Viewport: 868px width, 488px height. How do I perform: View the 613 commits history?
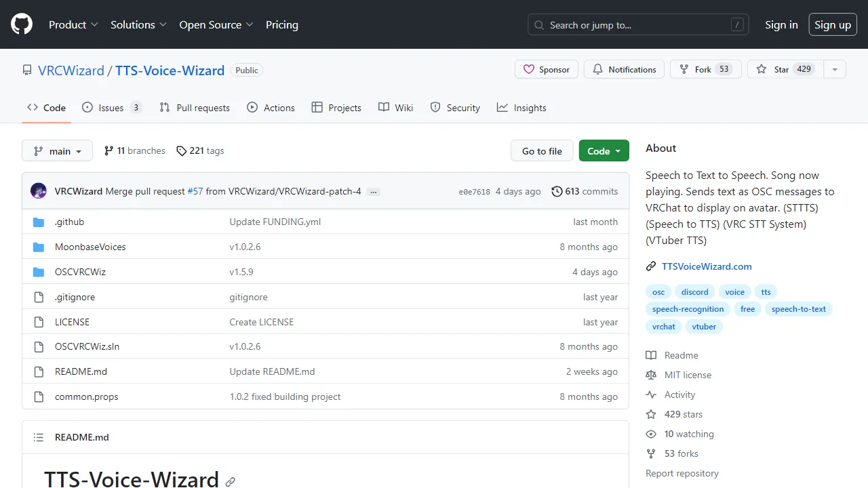585,192
